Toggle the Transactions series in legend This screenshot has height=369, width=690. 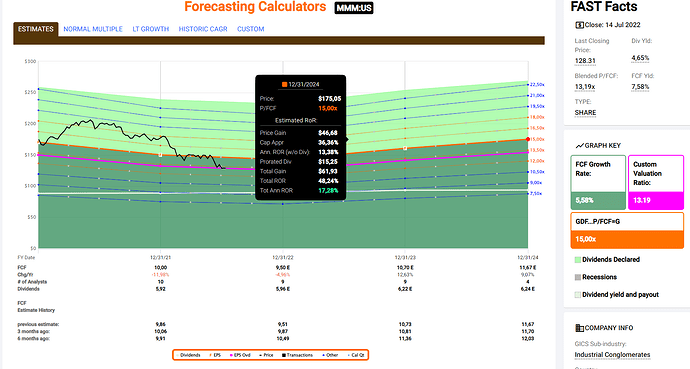click(297, 355)
